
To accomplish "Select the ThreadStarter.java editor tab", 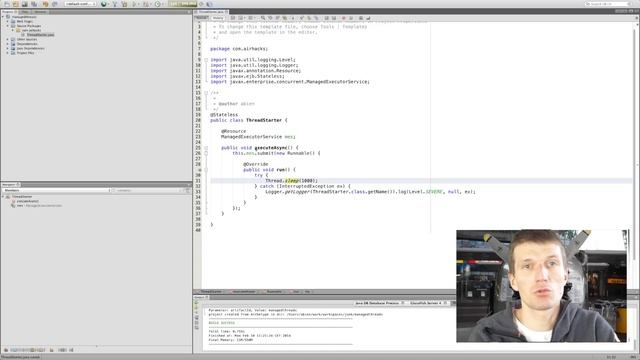I will click(x=211, y=12).
